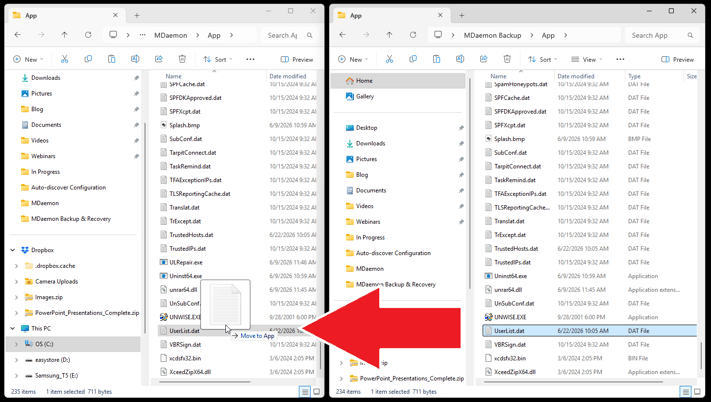Click Cut icon in left MDaemon window
This screenshot has width=711, height=402.
(x=64, y=59)
